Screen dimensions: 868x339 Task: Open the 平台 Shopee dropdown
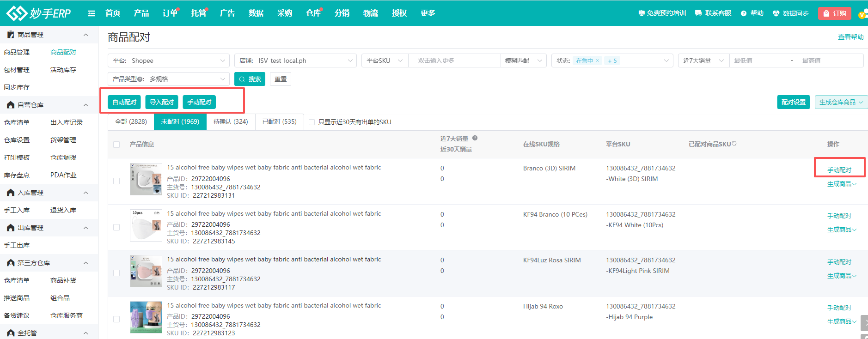point(168,61)
